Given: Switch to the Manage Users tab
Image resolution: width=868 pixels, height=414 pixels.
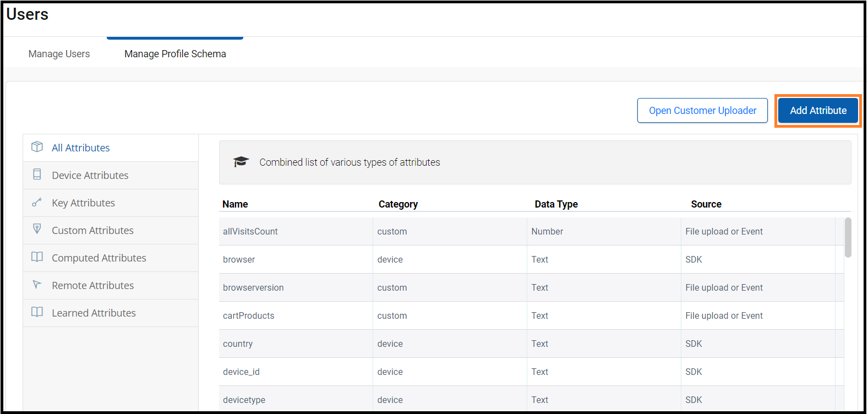Looking at the screenshot, I should [x=59, y=54].
